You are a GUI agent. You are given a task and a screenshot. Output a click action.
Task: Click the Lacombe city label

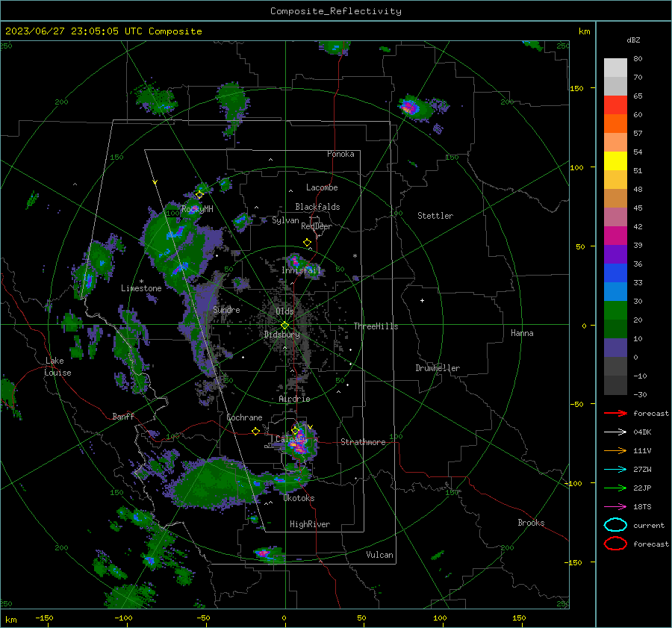pyautogui.click(x=322, y=187)
